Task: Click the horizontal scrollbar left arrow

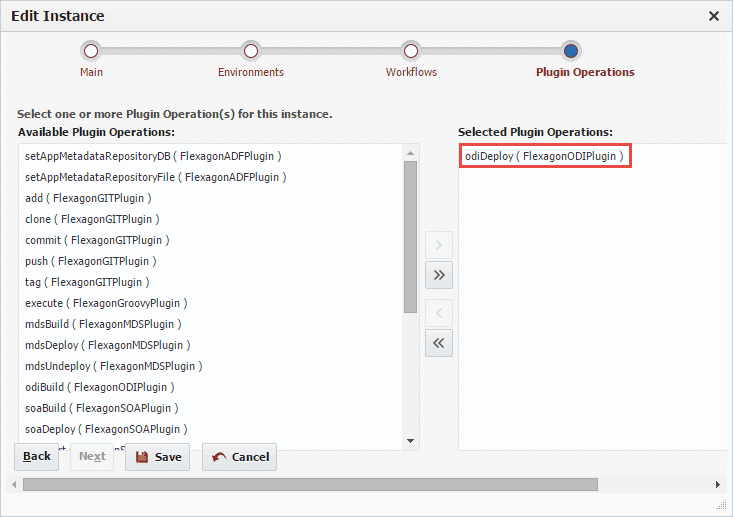Action: tap(14, 485)
